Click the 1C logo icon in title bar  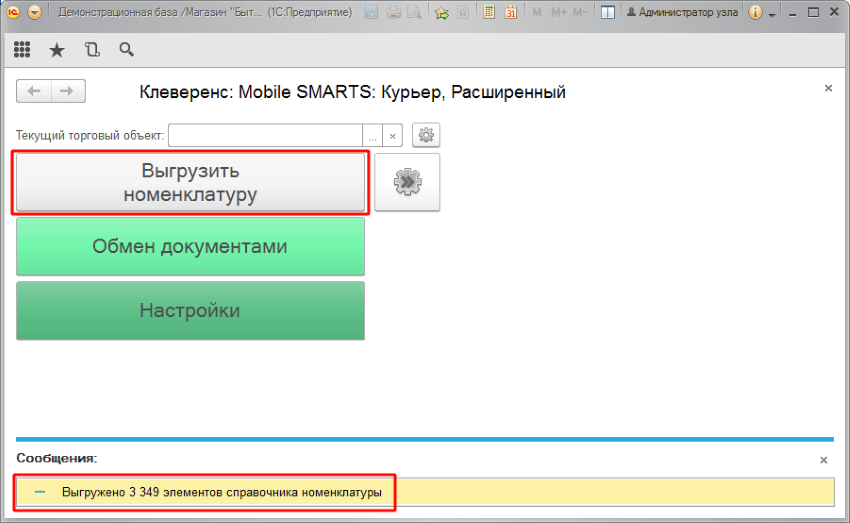13,12
